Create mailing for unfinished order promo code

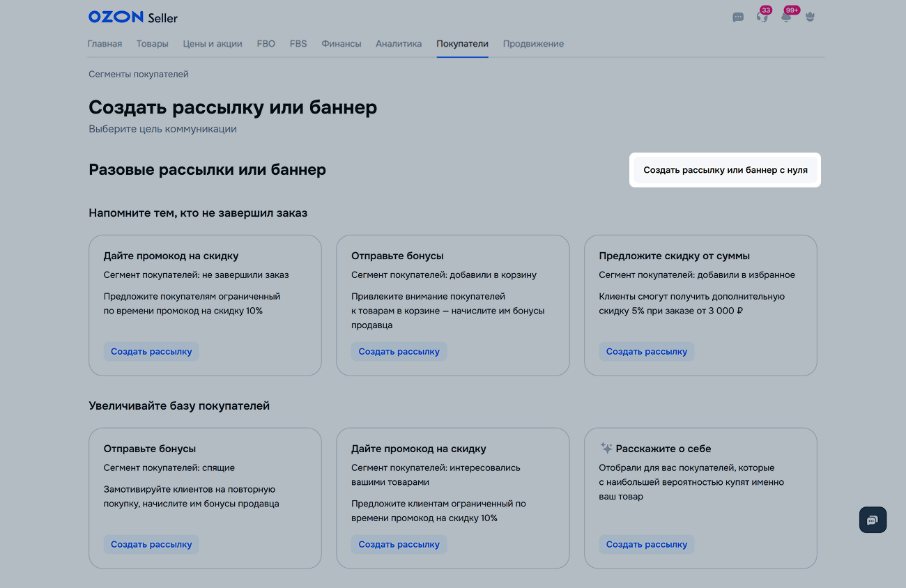(x=151, y=352)
